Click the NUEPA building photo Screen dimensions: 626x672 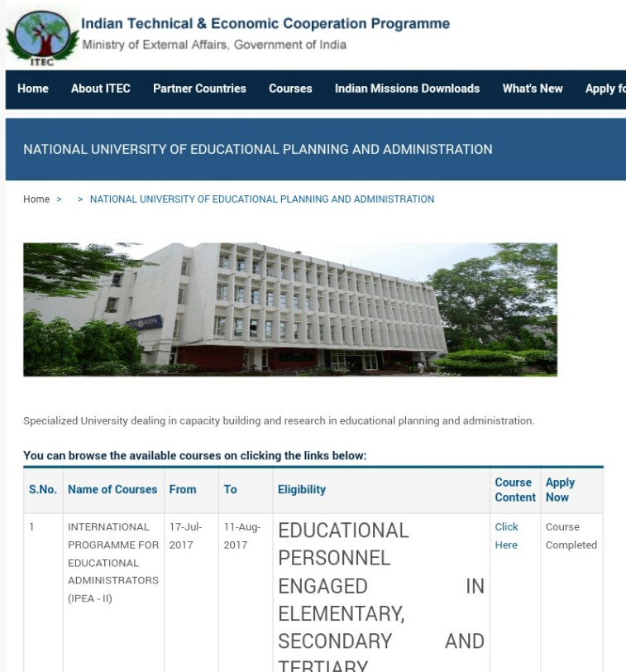click(290, 310)
